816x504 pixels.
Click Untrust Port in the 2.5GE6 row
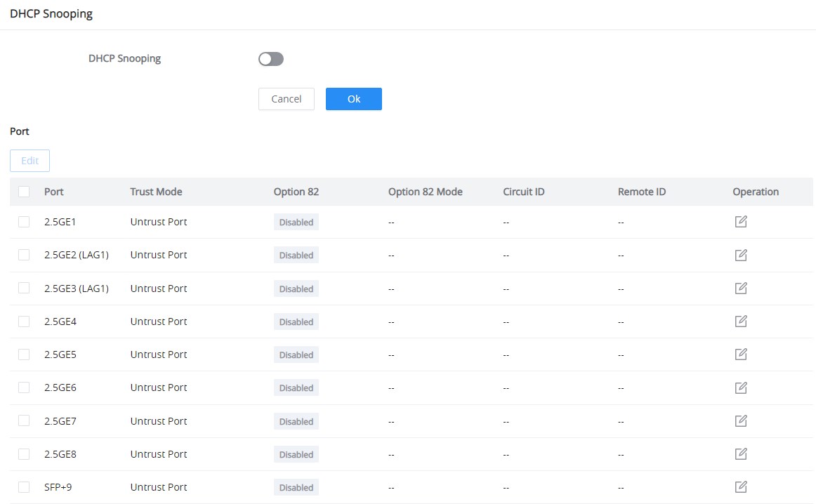159,387
